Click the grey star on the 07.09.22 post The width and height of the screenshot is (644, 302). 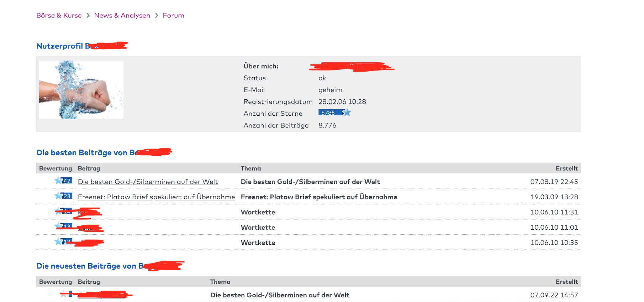pyautogui.click(x=63, y=294)
